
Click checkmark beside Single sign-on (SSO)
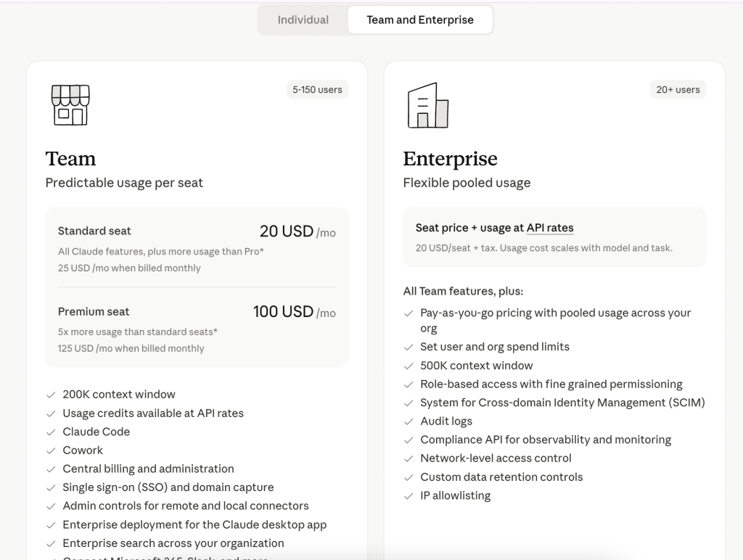(x=51, y=487)
